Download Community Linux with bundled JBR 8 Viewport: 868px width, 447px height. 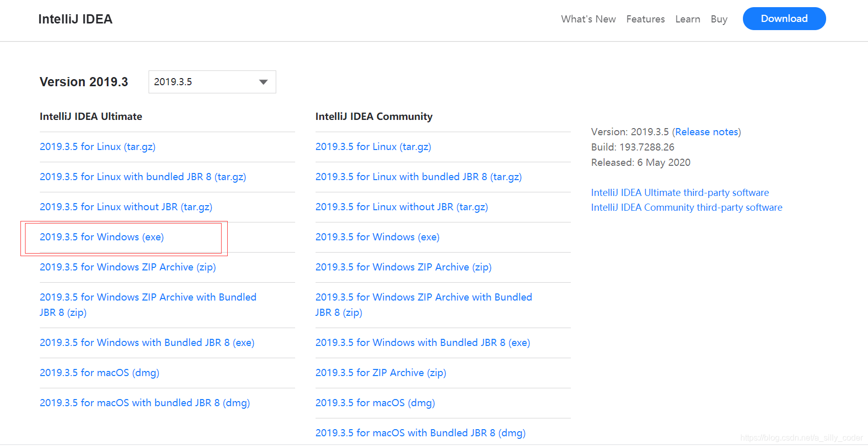point(419,177)
